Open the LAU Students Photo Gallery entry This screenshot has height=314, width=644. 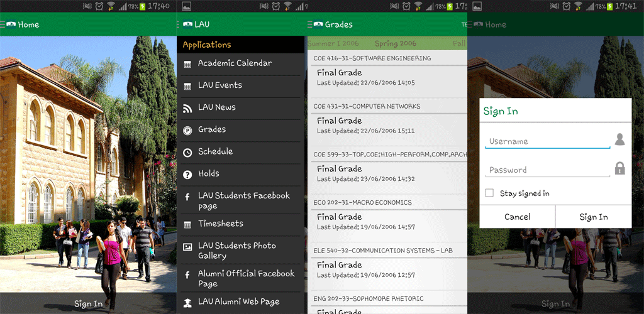[x=241, y=250]
